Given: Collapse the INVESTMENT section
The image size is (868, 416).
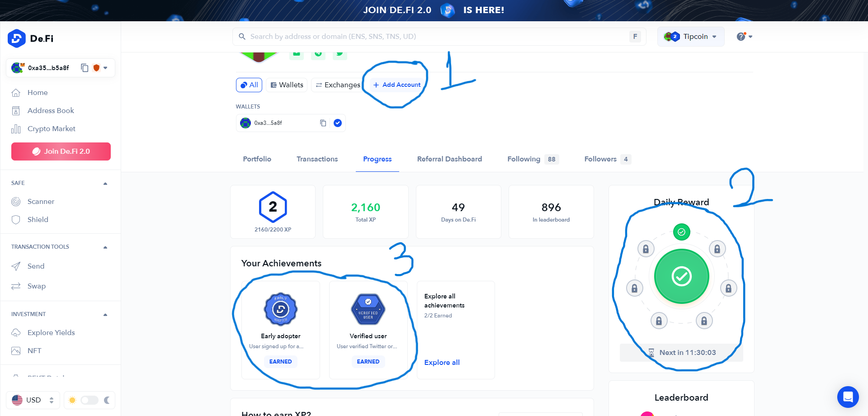Looking at the screenshot, I should tap(105, 315).
